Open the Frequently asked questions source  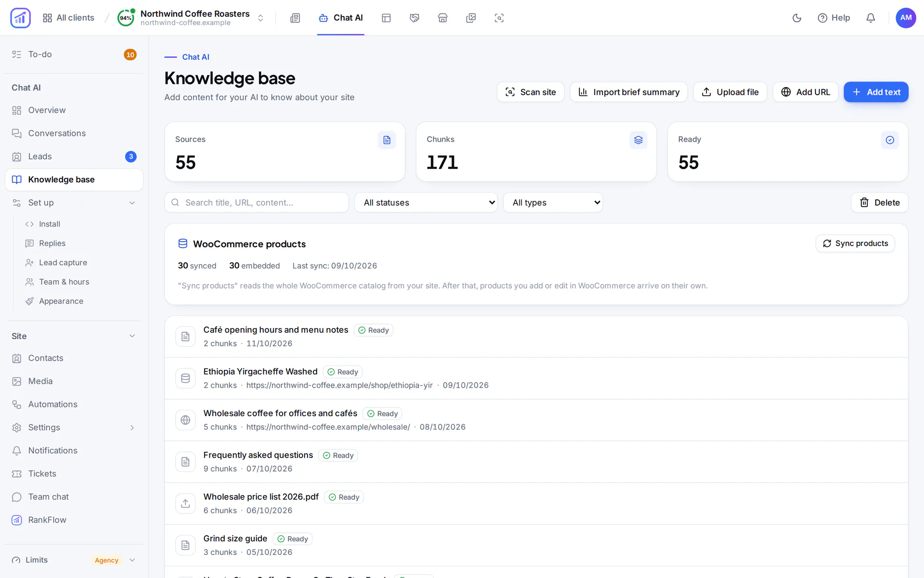536,461
